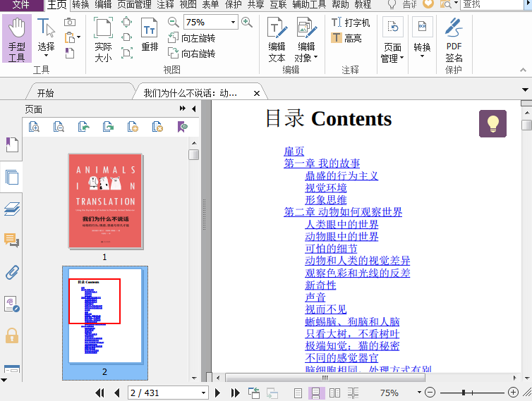
Task: Toggle single page view mode
Action: click(298, 393)
